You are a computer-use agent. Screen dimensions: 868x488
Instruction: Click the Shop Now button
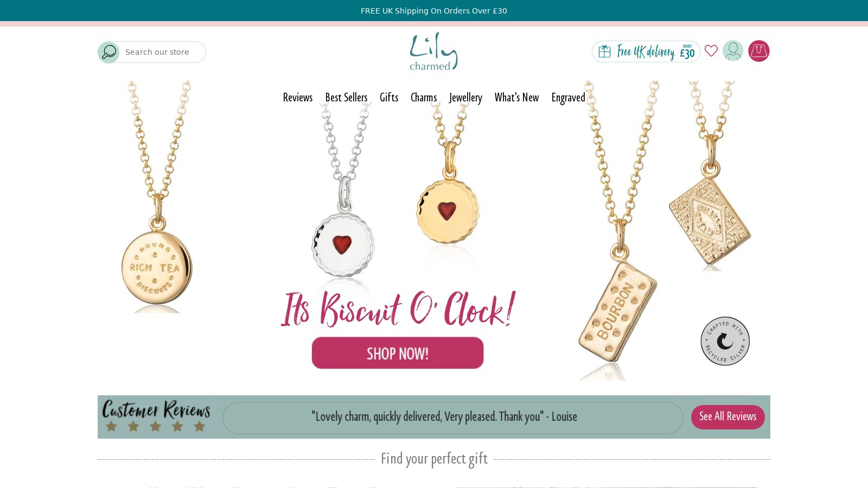pyautogui.click(x=398, y=353)
